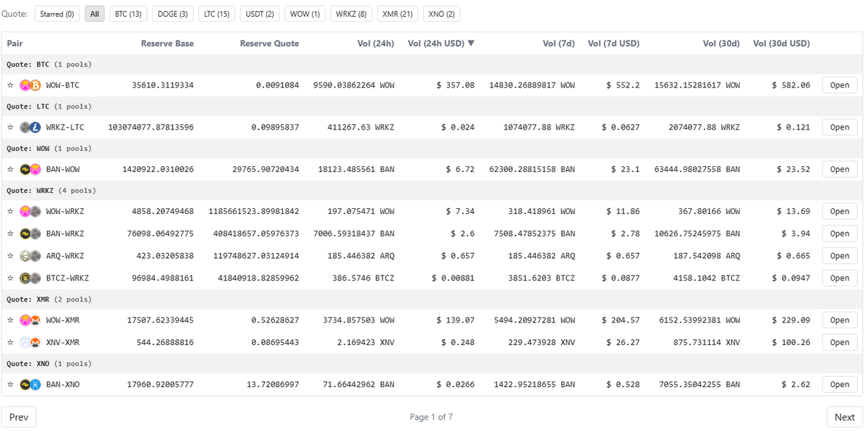Star the BAN-WRKZ pair
Screen dimensions: 868x431
click(10, 234)
